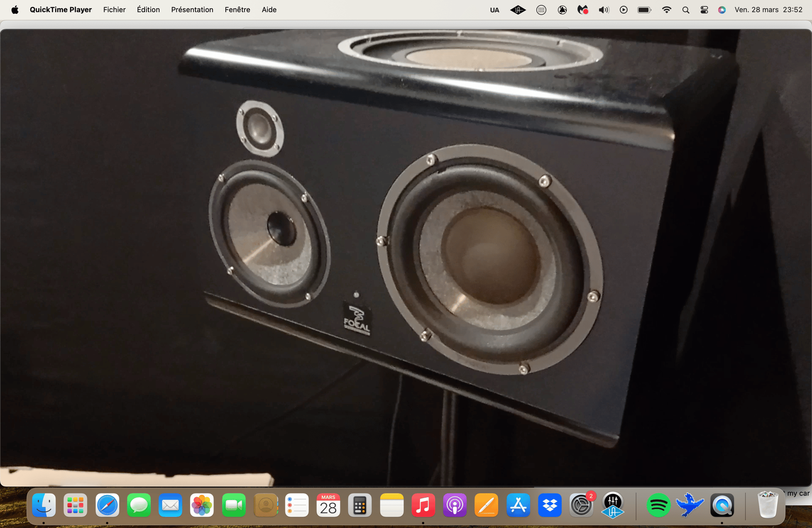Click the Universal Audio diamond menu bar icon
This screenshot has height=528, width=812.
coord(518,10)
